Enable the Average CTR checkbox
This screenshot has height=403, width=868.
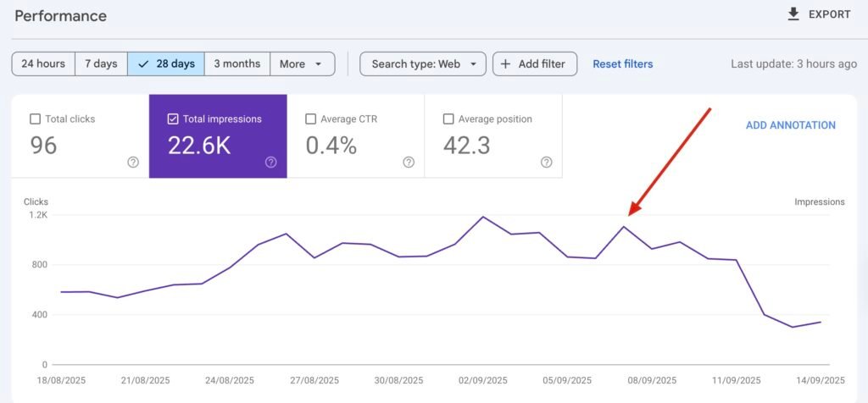pyautogui.click(x=310, y=119)
